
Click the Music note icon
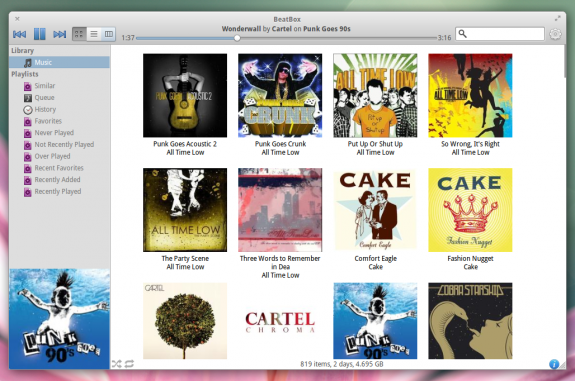[28, 63]
